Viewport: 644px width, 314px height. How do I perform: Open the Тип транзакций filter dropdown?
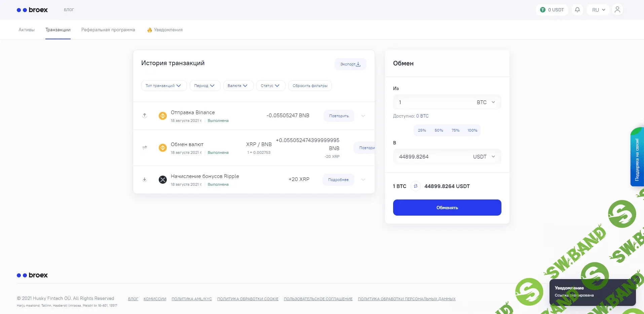pos(163,86)
